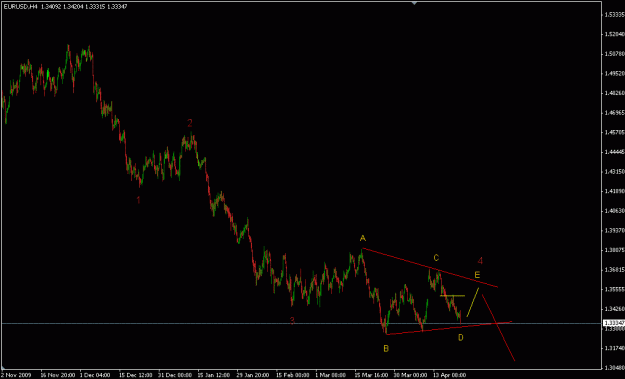The image size is (625, 379).
Task: Click the 1.50780 price axis label
Action: coord(614,54)
